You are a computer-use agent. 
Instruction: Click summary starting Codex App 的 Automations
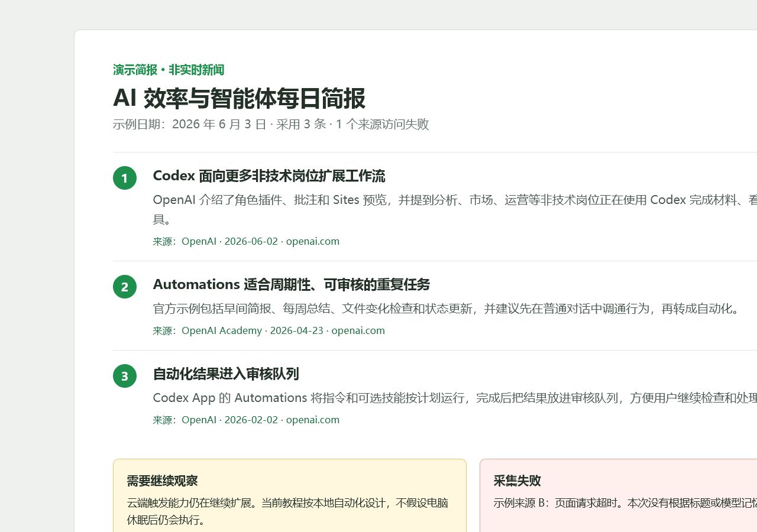pyautogui.click(x=455, y=398)
